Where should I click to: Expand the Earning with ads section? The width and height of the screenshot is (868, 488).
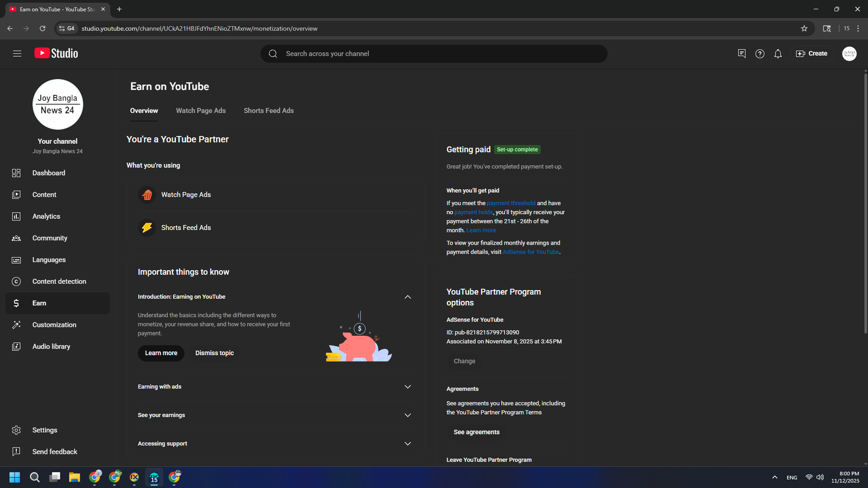click(407, 387)
